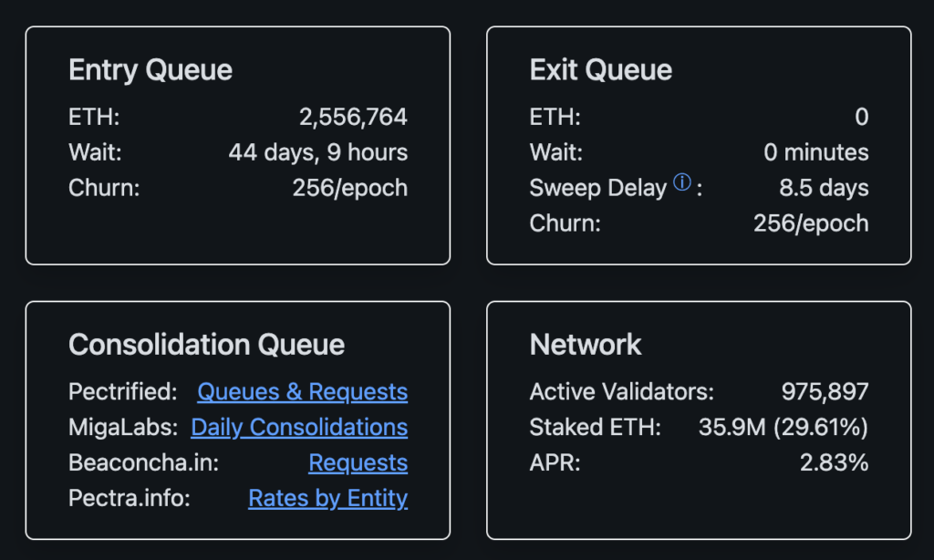Viewport: 934px width, 560px height.
Task: Click the exit queue 0 minutes wait
Action: pyautogui.click(x=815, y=153)
